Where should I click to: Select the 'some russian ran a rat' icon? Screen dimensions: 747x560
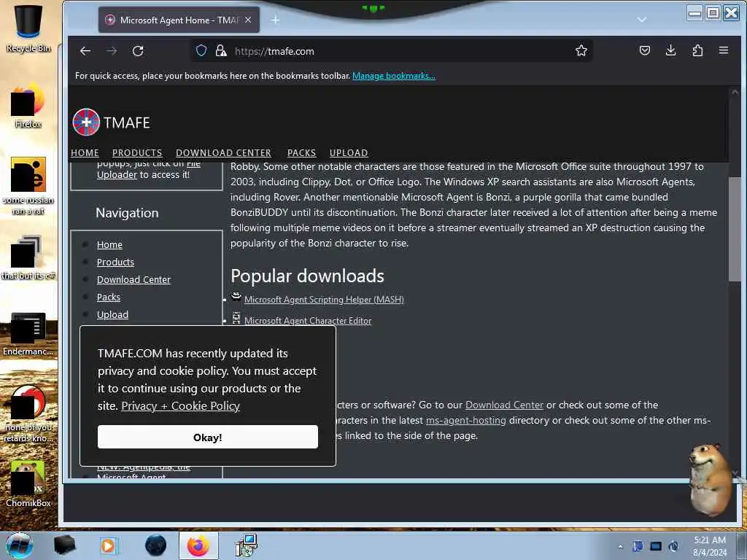pyautogui.click(x=28, y=186)
